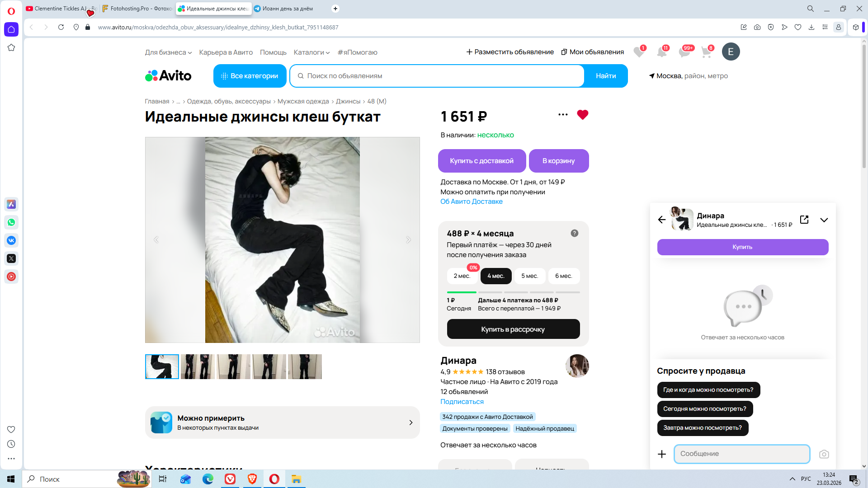868x488 pixels.
Task: Show next photo with right arrow
Action: [x=408, y=240]
